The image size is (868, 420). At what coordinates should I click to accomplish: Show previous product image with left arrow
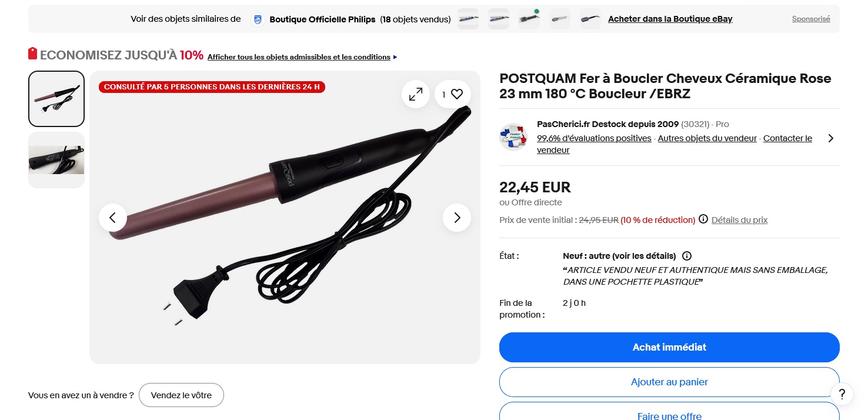[113, 218]
